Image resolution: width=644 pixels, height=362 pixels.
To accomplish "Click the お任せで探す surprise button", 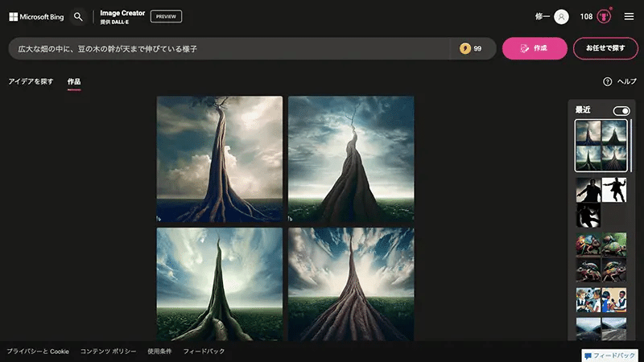I will 605,48.
